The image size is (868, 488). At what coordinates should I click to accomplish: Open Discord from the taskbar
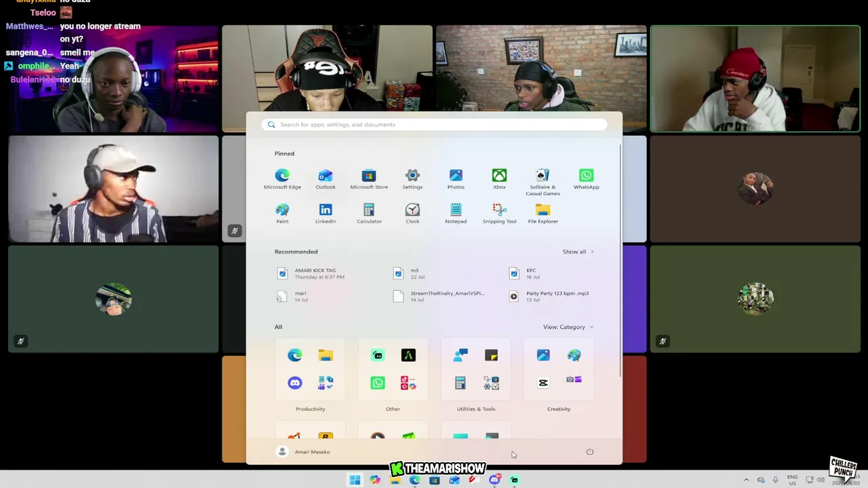point(494,481)
